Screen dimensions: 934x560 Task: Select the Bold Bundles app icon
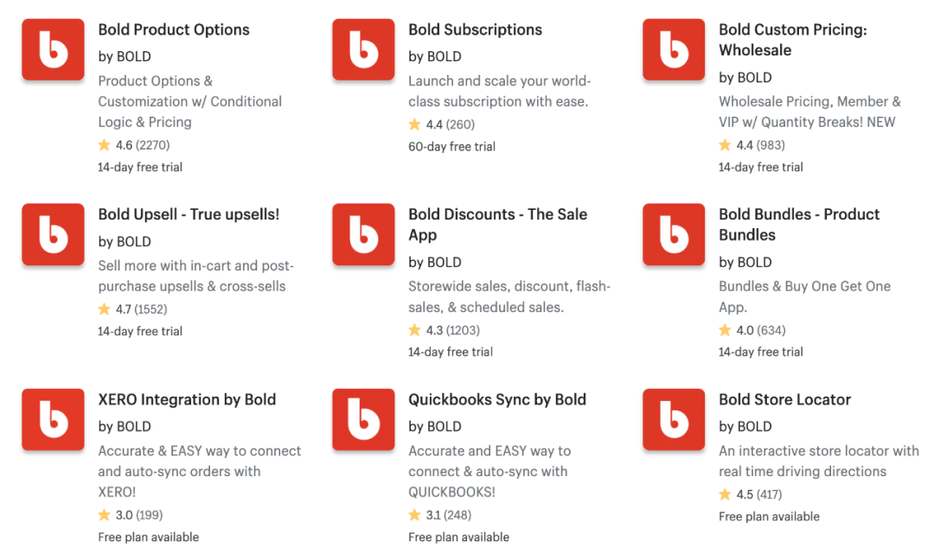point(674,234)
